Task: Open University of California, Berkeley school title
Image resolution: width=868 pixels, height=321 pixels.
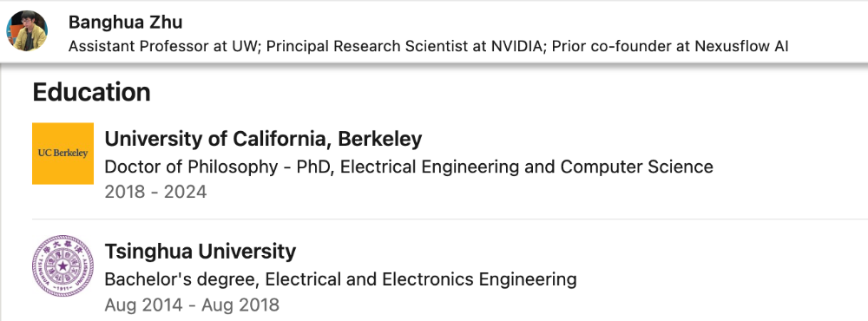Action: tap(264, 139)
